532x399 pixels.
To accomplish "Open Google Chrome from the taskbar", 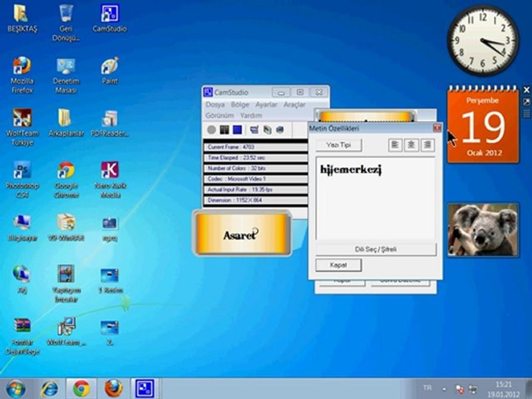I will 81,389.
